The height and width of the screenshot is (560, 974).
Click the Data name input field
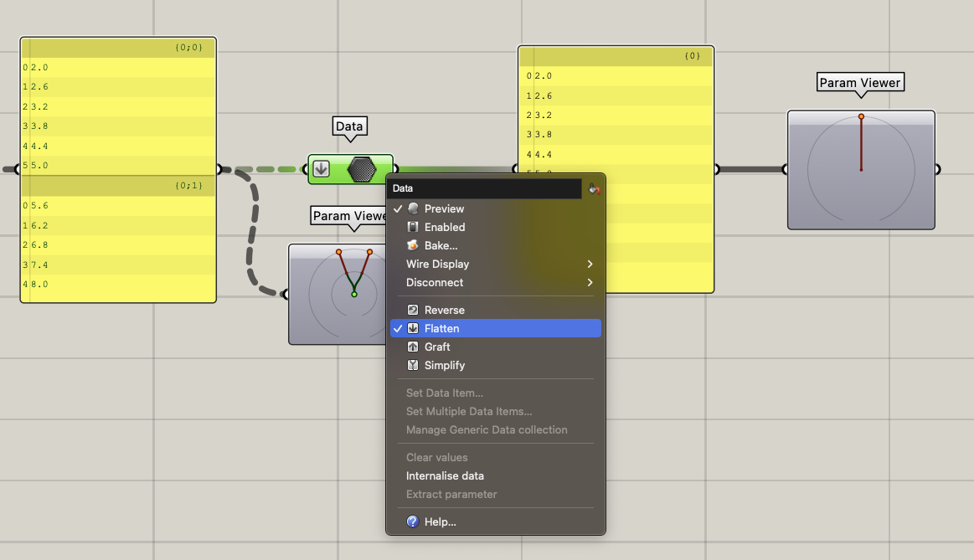coord(485,188)
